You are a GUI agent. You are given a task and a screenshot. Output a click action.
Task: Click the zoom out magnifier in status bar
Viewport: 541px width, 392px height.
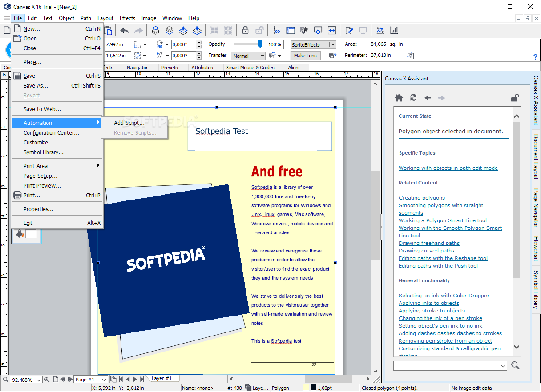tap(5, 380)
